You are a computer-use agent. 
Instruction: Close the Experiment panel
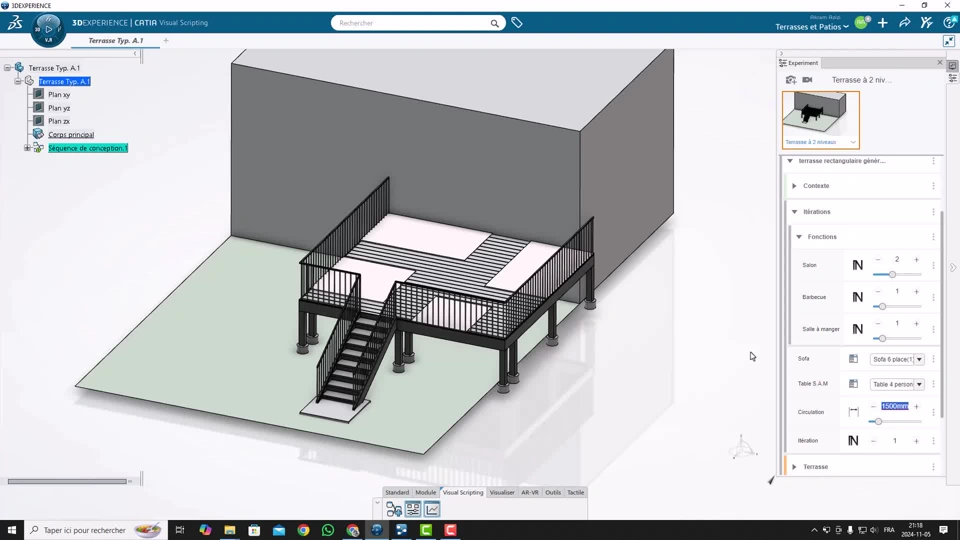click(940, 62)
